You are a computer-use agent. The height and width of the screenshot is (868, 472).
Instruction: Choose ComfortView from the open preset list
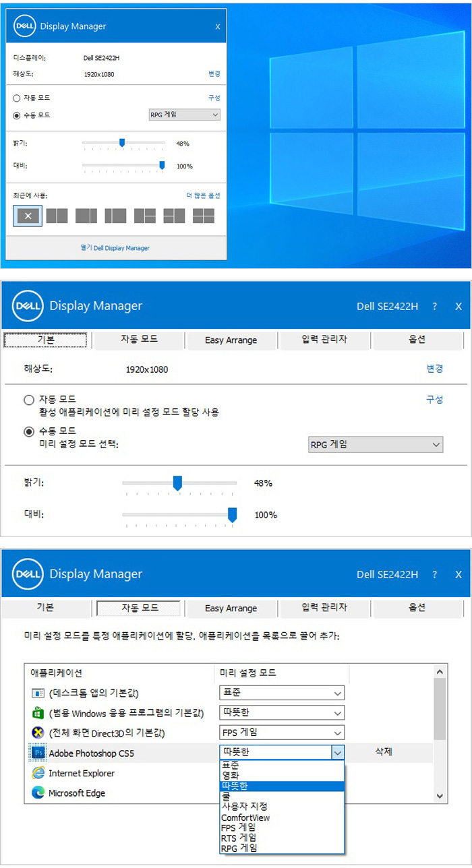pos(245,817)
